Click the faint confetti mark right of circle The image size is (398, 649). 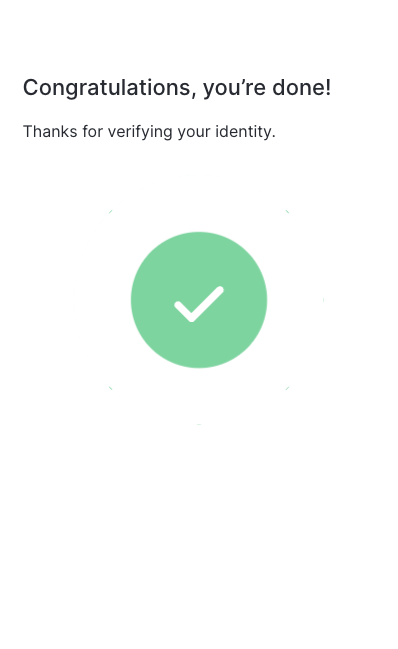pyautogui.click(x=324, y=300)
